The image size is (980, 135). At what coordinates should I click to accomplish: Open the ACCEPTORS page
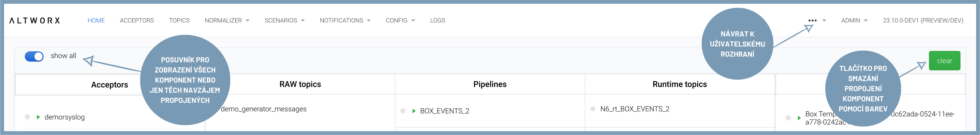coord(137,21)
